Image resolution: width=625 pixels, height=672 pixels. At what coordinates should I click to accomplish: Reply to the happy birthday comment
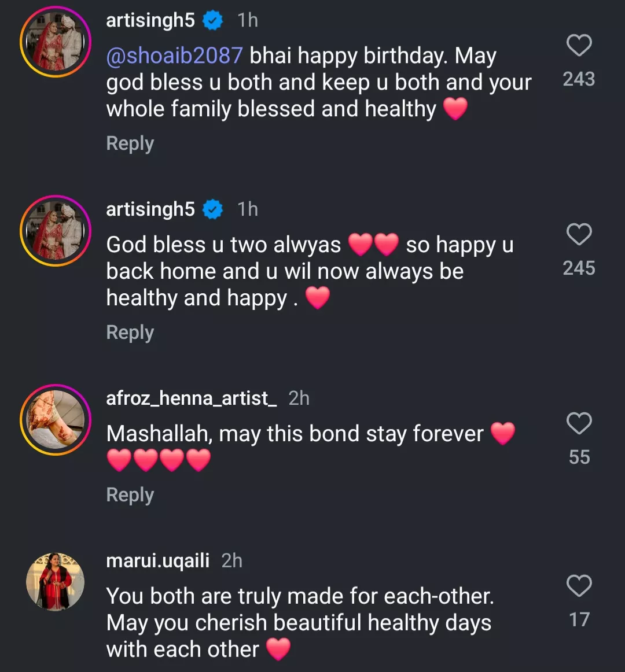point(130,143)
